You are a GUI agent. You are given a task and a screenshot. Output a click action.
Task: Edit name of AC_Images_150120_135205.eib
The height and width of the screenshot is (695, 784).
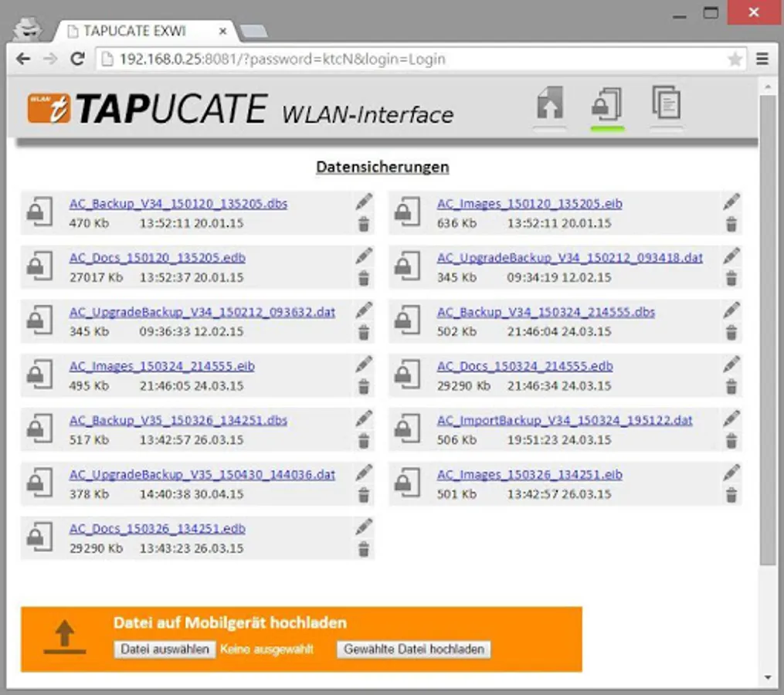pos(731,202)
